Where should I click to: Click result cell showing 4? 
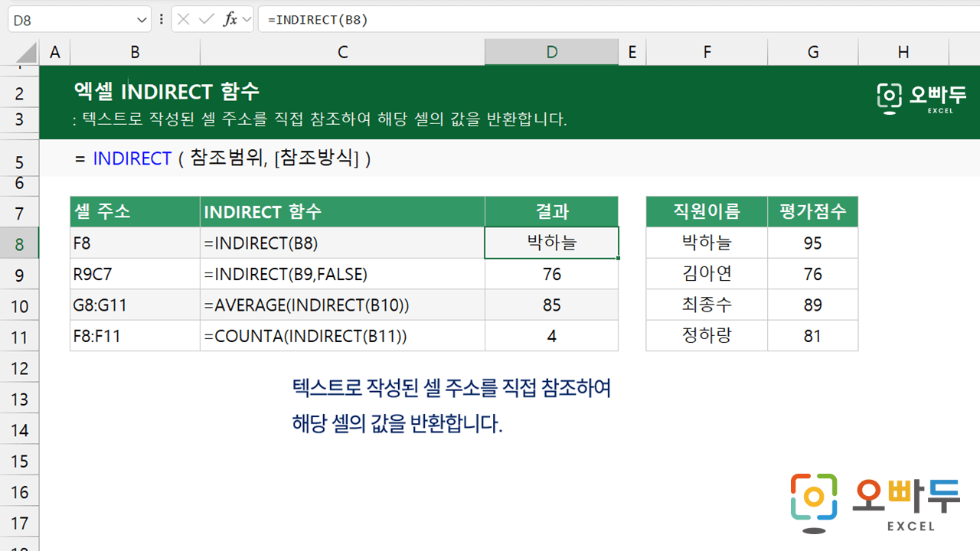click(x=551, y=336)
